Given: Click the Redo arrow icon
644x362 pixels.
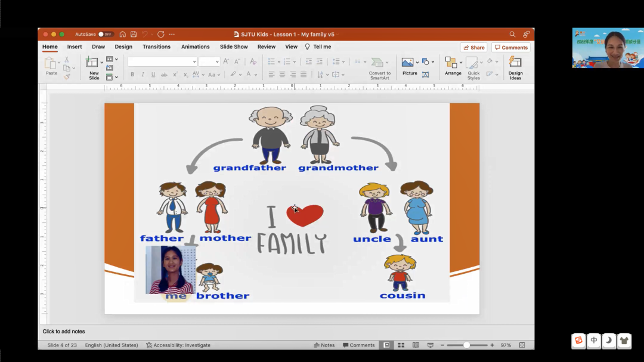Looking at the screenshot, I should click(160, 35).
